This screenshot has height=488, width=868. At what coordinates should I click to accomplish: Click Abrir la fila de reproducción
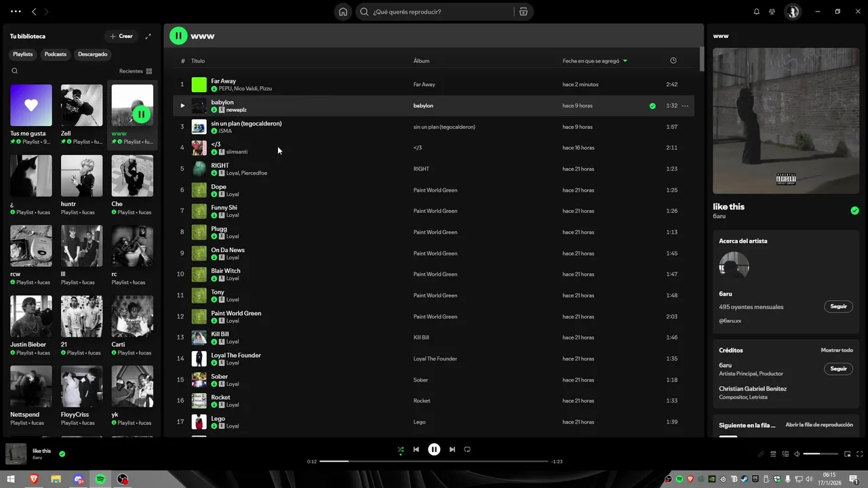click(x=819, y=425)
